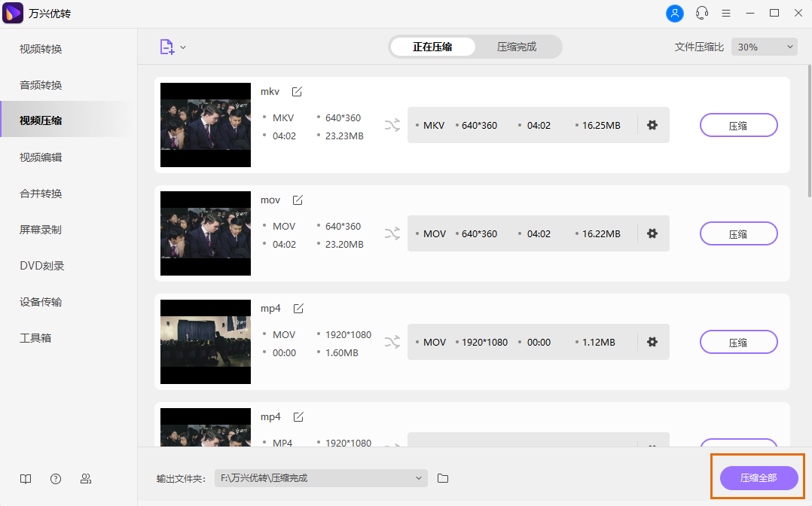This screenshot has width=812, height=506.
Task: Open the user guide book icon
Action: click(x=26, y=479)
